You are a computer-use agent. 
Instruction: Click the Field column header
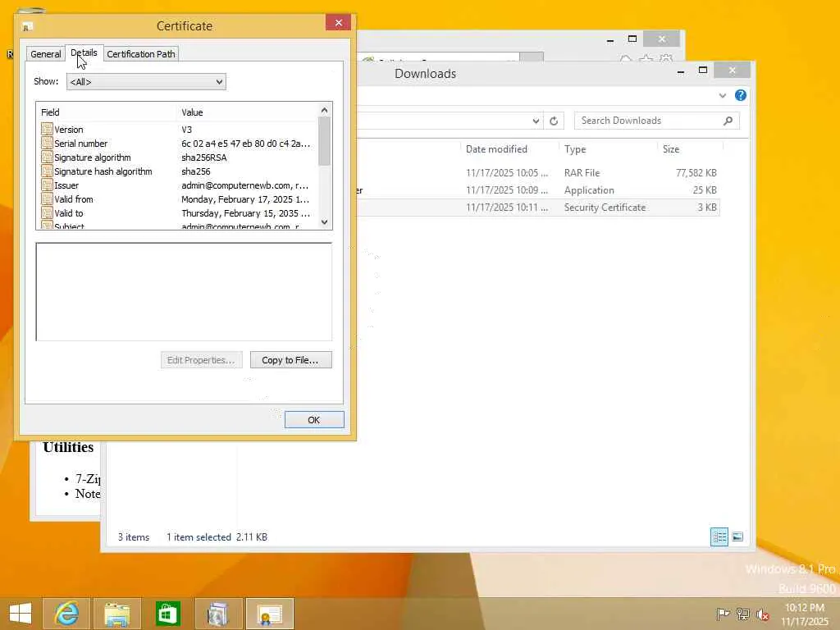(x=107, y=112)
